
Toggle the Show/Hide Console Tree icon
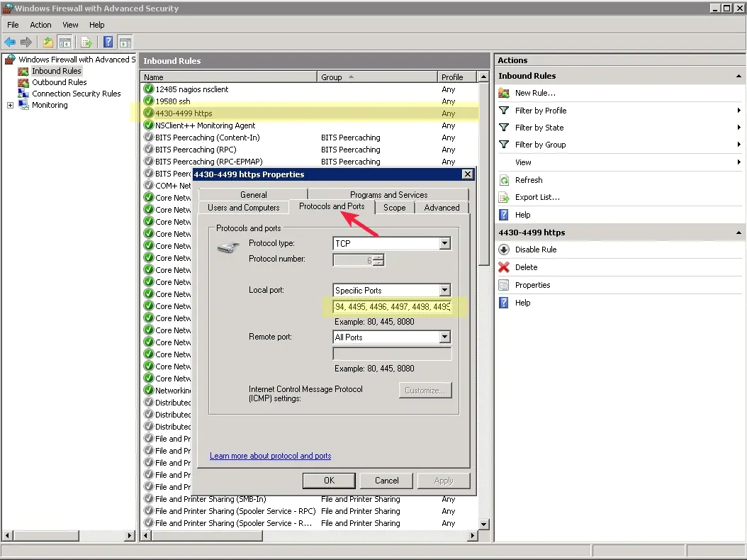coord(65,43)
